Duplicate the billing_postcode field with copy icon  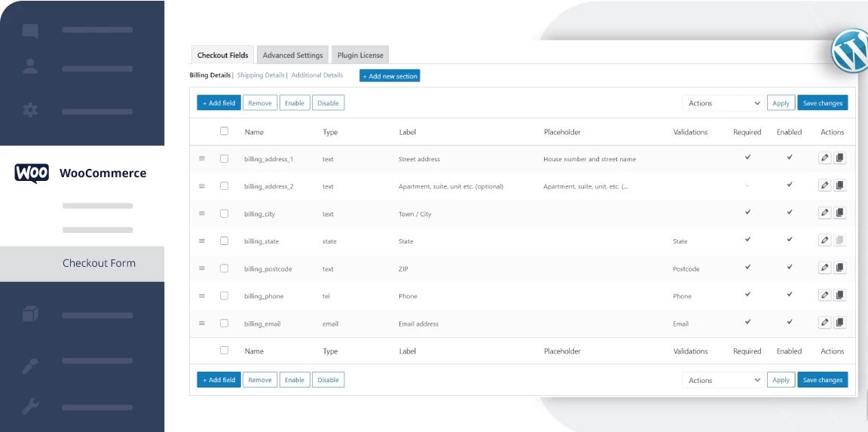(x=840, y=268)
